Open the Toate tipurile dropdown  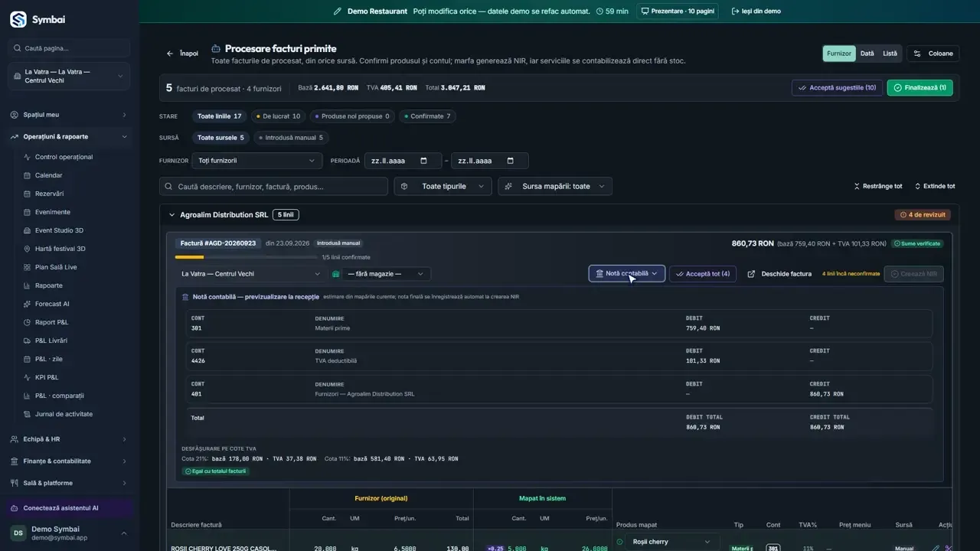(443, 186)
